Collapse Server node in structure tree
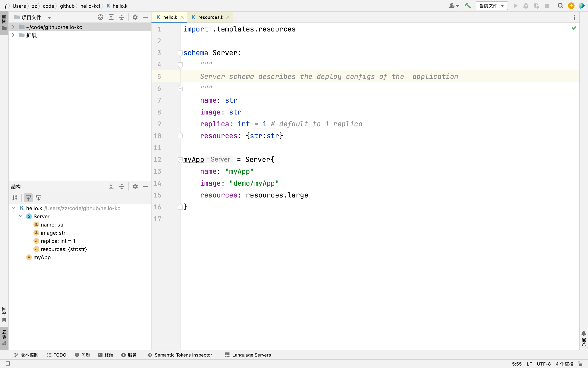Viewport: 588px width, 368px height. [x=21, y=216]
